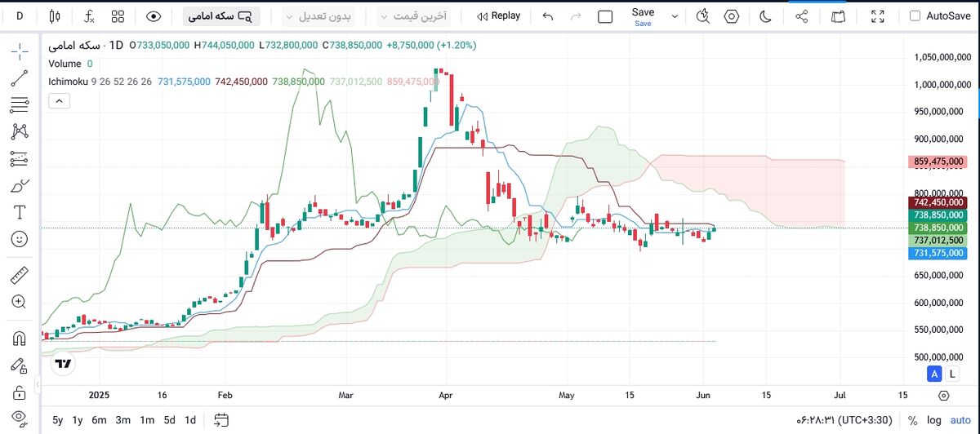Select the 3m time range
The width and height of the screenshot is (980, 434).
coord(122,419)
